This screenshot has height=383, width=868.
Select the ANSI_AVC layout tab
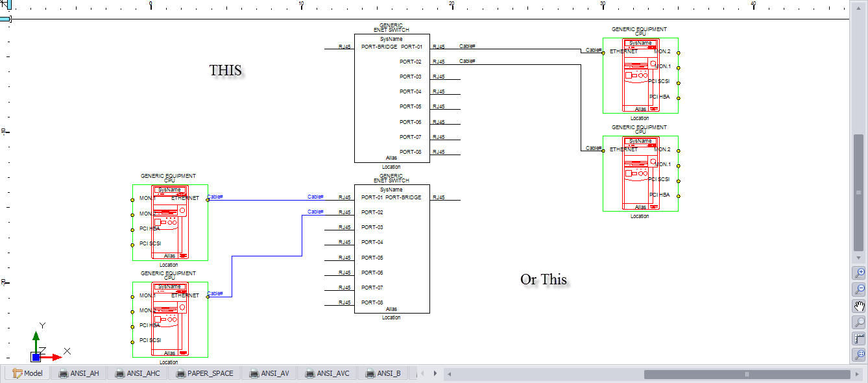point(327,373)
